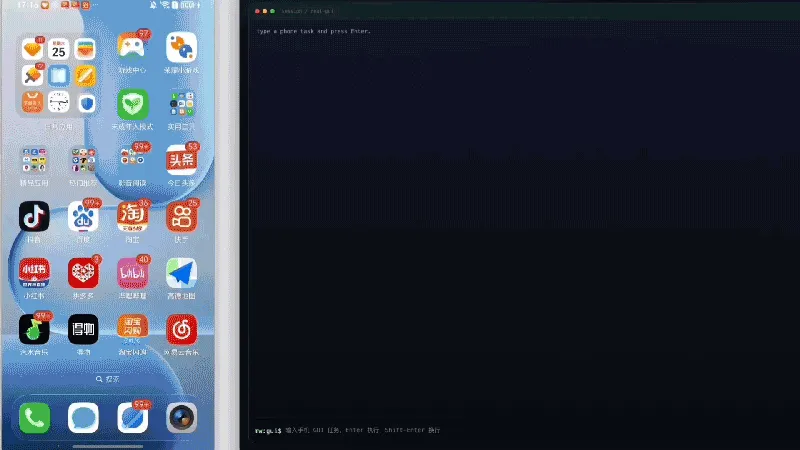Maximize terminal with the green button
800x450 pixels.
pos(272,11)
